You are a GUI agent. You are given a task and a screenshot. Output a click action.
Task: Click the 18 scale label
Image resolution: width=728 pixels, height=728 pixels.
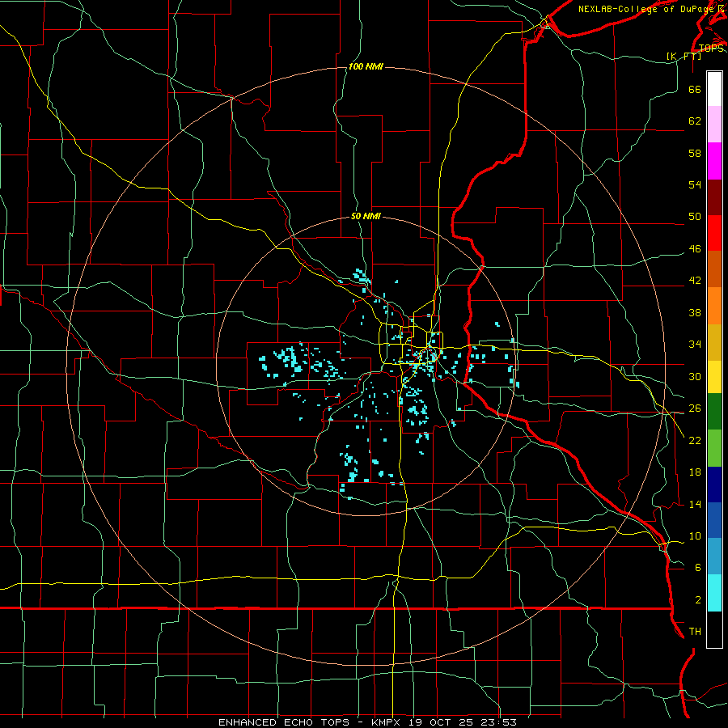[x=695, y=472]
